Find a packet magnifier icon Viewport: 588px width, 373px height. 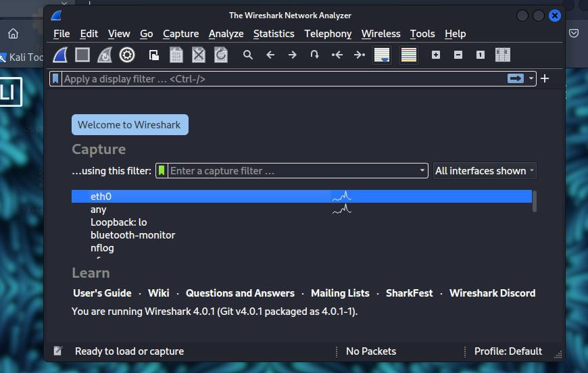pos(247,55)
